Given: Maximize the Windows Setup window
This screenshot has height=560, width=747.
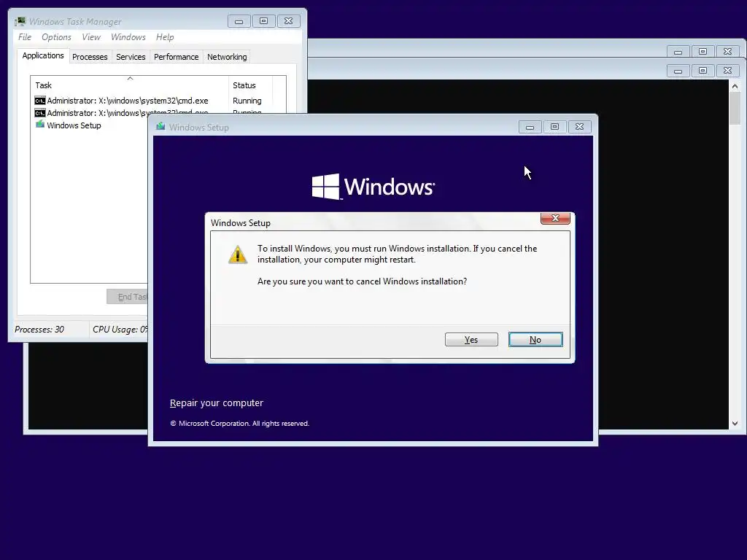Looking at the screenshot, I should 554,127.
